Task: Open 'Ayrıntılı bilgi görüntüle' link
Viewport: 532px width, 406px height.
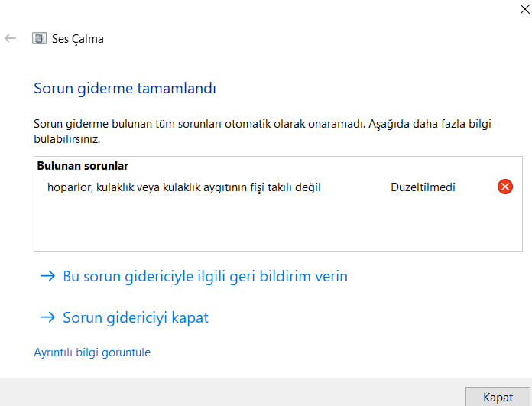Action: click(x=92, y=352)
